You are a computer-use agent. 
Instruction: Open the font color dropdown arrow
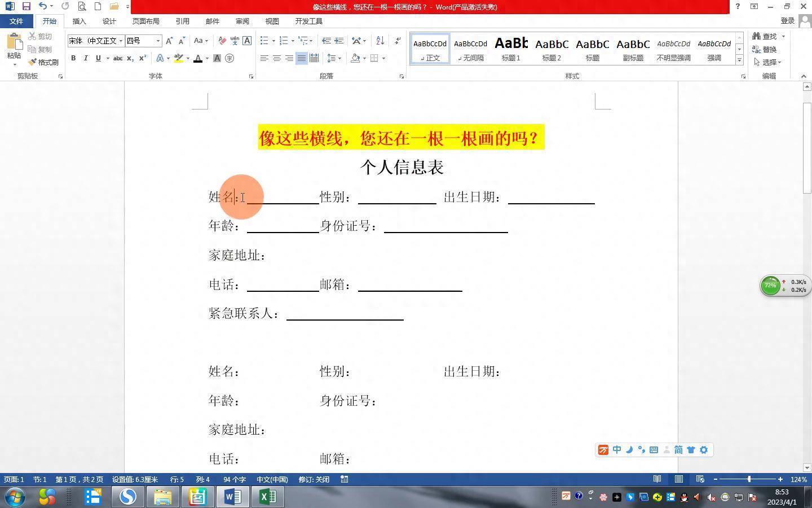206,58
